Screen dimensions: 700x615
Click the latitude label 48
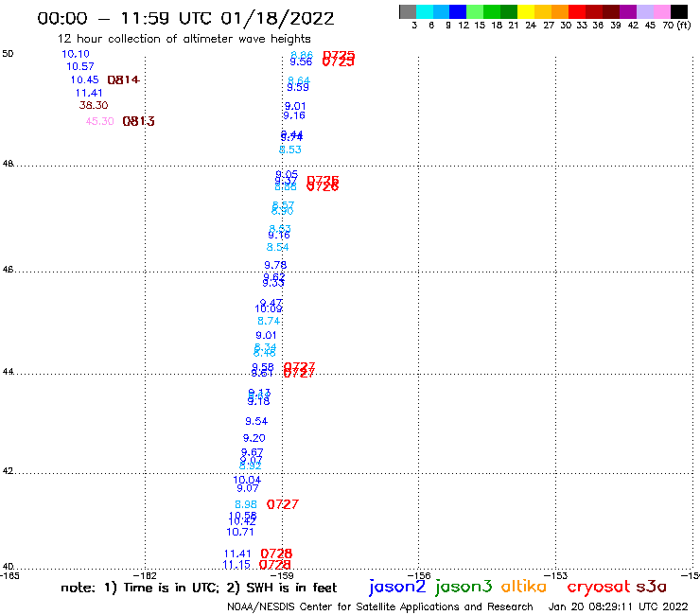click(x=8, y=164)
